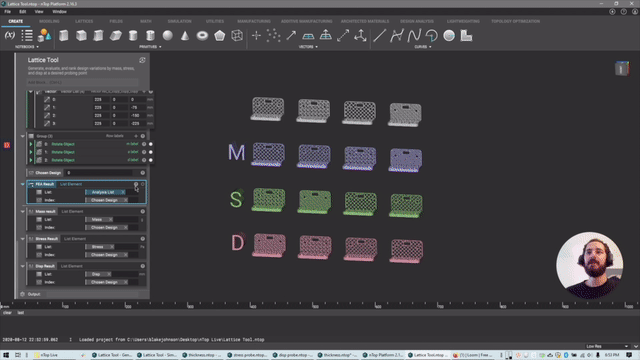Select the Sphere primitive icon

point(167,36)
